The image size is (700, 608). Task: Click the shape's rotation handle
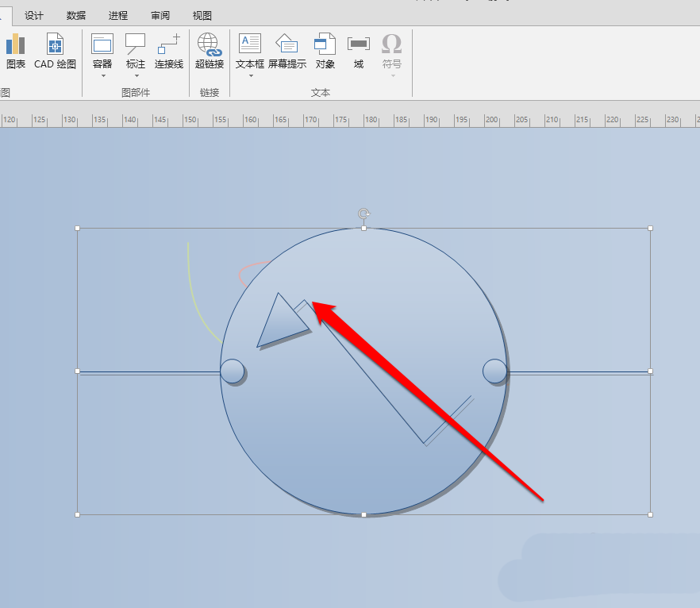(363, 214)
